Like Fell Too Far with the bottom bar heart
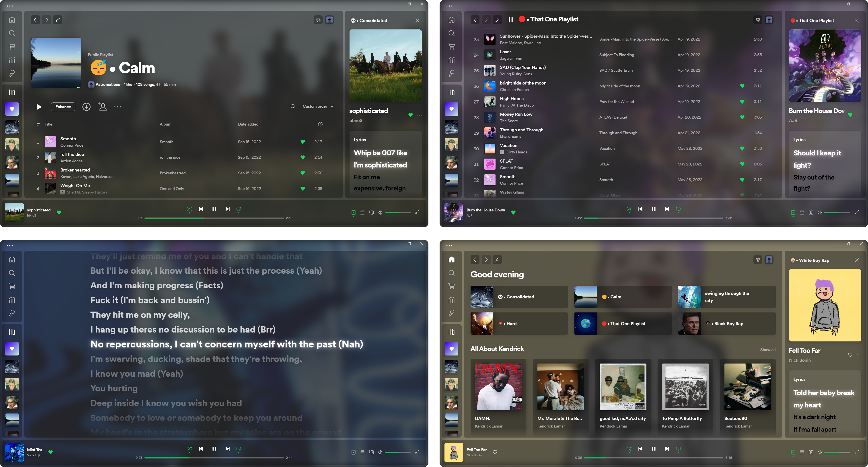Screen dimensions: 868x467 (x=495, y=452)
